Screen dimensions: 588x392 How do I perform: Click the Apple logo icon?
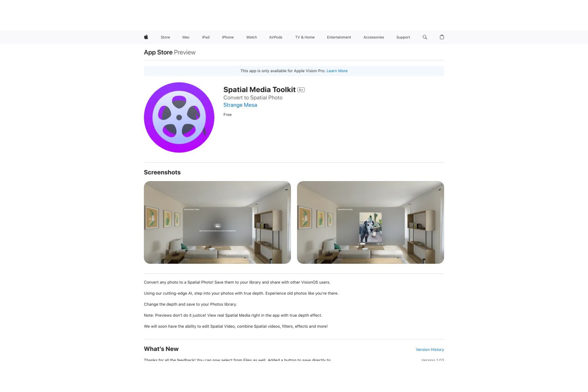click(146, 37)
